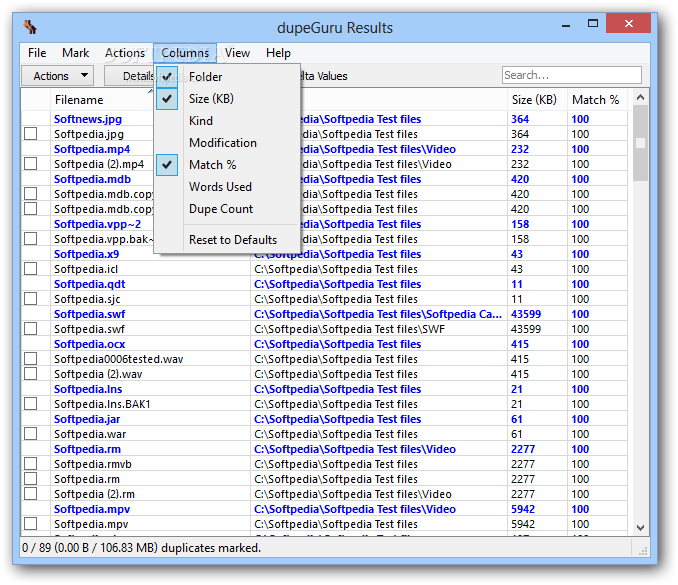Close the Columns menu

pyautogui.click(x=185, y=53)
